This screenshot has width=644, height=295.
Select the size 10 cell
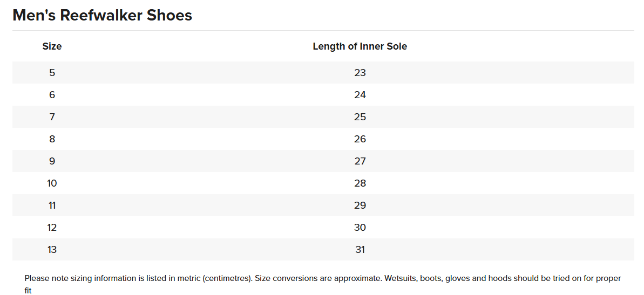click(52, 183)
